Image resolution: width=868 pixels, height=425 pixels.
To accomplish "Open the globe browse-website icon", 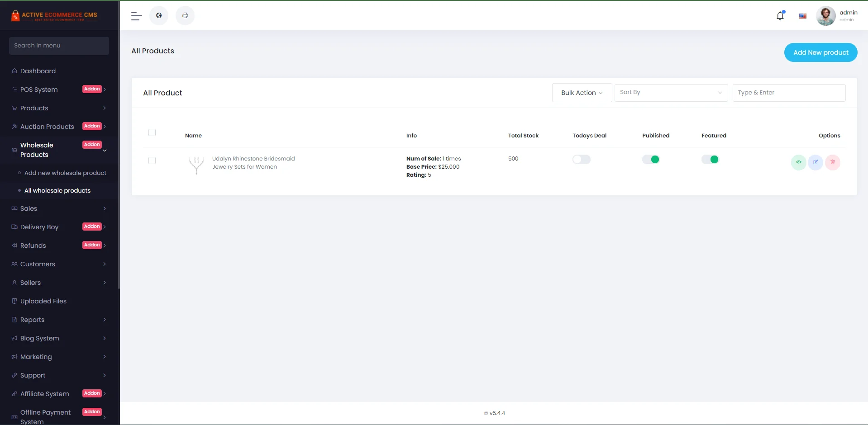I will click(x=159, y=16).
